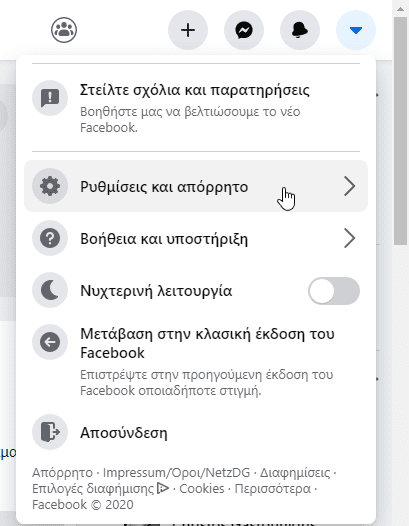Open the Cookies footer link
Image resolution: width=409 pixels, height=526 pixels.
(x=202, y=489)
